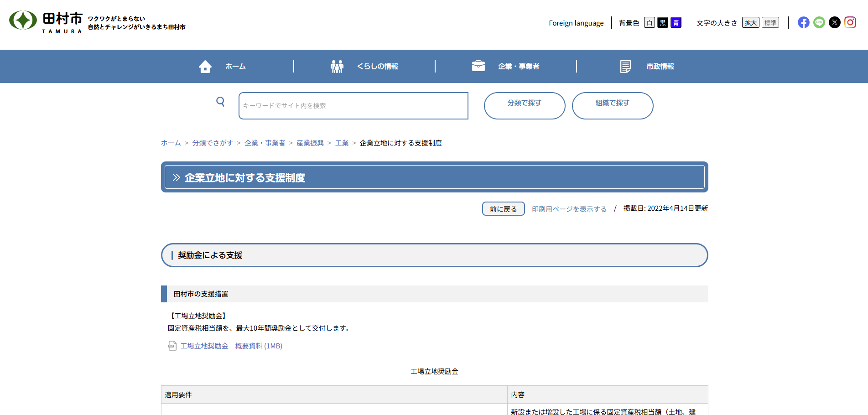The width and height of the screenshot is (868, 415).
Task: Set background color to white (白)
Action: pos(650,23)
